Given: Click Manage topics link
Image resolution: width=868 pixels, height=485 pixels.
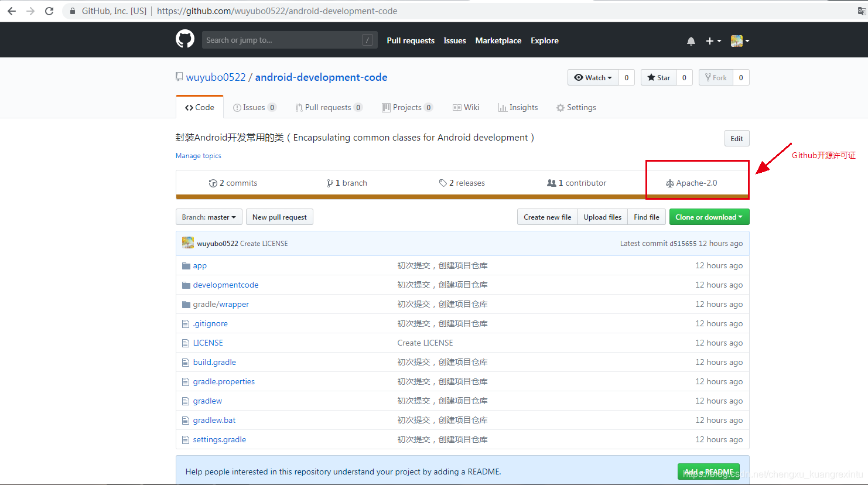Looking at the screenshot, I should click(199, 156).
